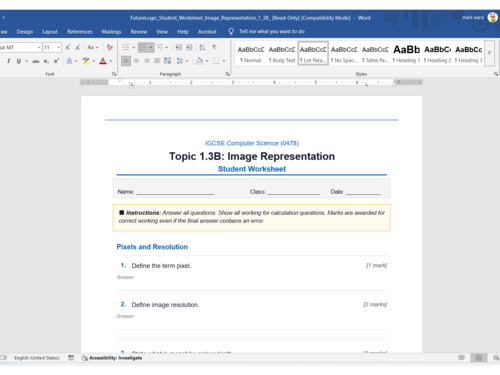Open the Change Case dropdown
This screenshot has width=500, height=375.
coord(93,47)
